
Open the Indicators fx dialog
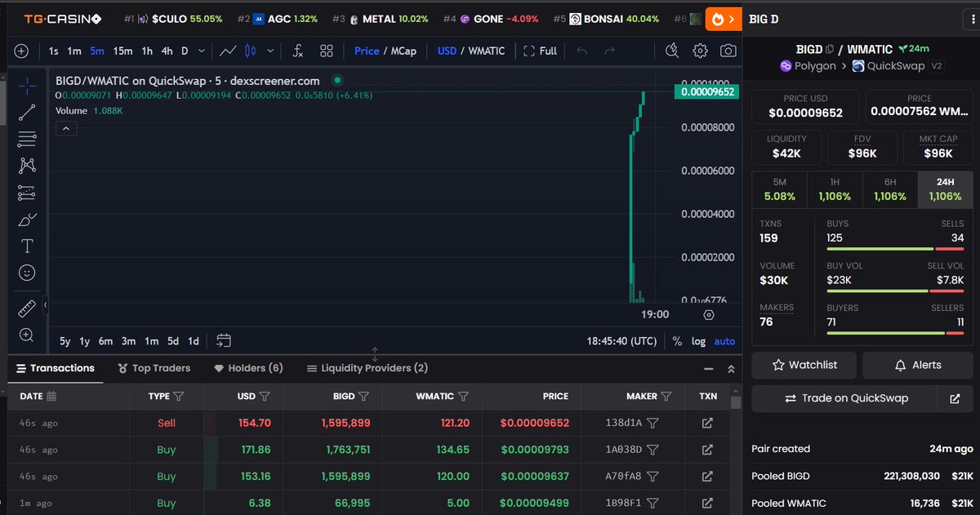[x=296, y=51]
